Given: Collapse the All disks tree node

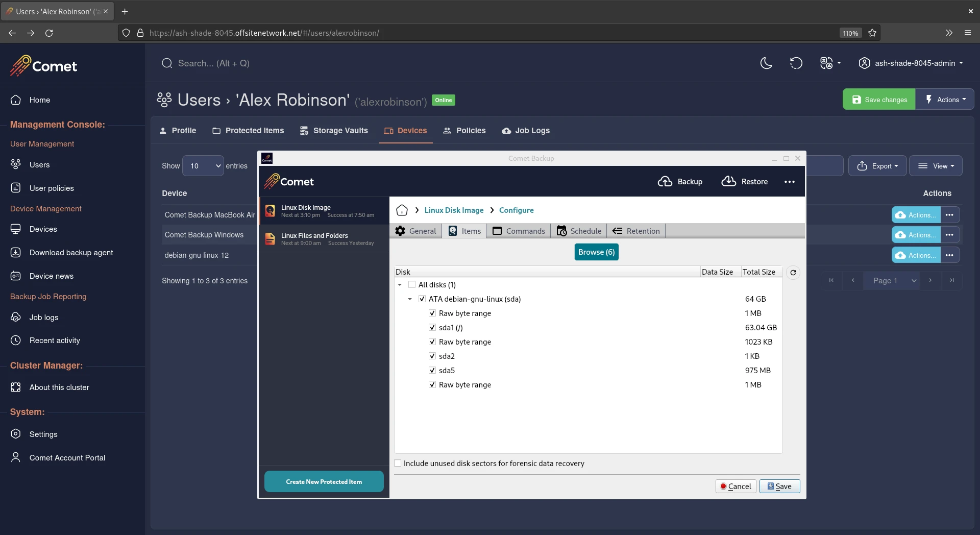Looking at the screenshot, I should 400,285.
